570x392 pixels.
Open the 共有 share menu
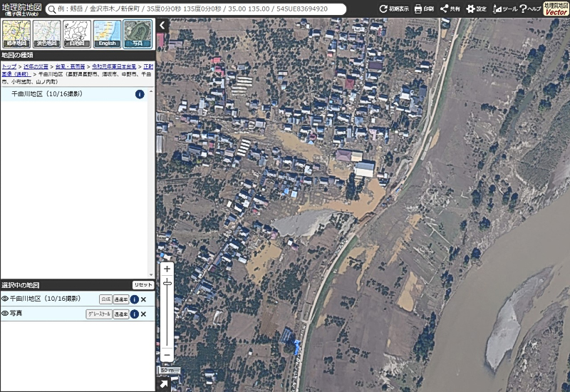click(x=450, y=9)
